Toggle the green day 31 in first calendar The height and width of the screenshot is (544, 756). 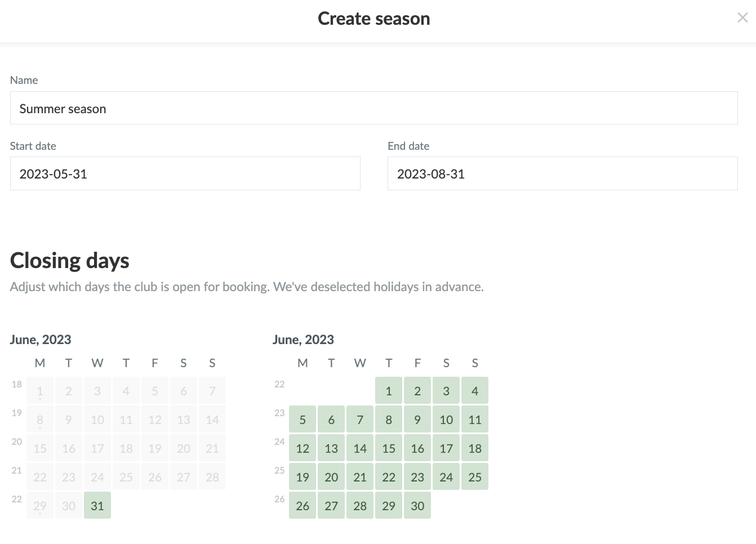click(97, 505)
